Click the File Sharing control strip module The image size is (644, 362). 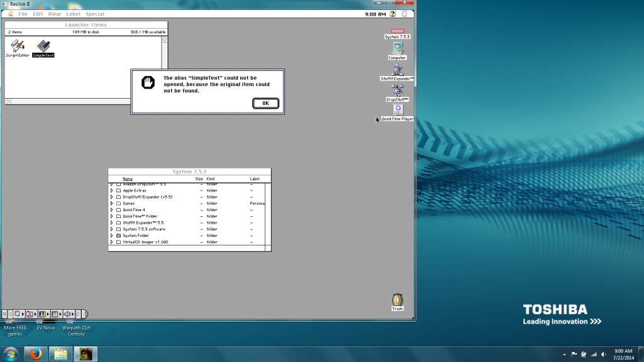point(31,314)
